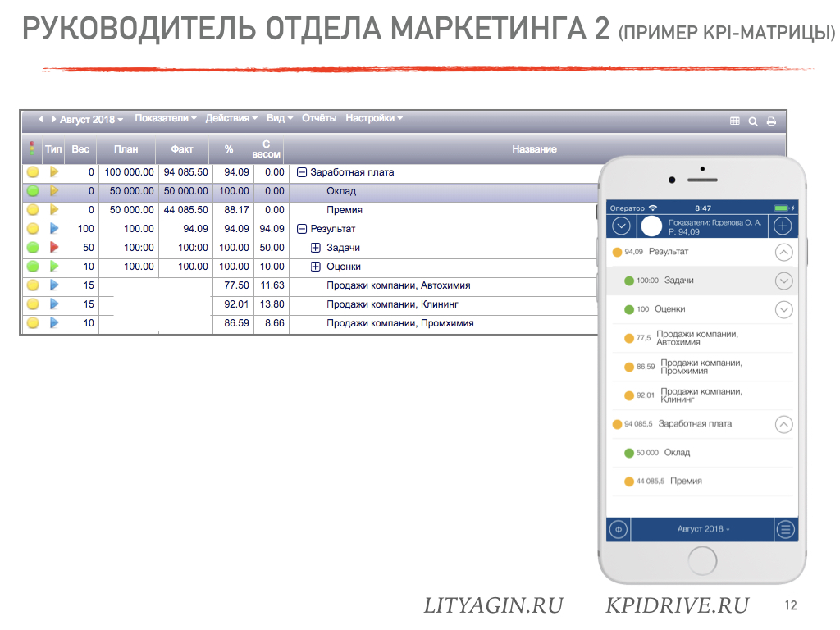Open the Настройки menu
The image size is (840, 630).
(374, 118)
